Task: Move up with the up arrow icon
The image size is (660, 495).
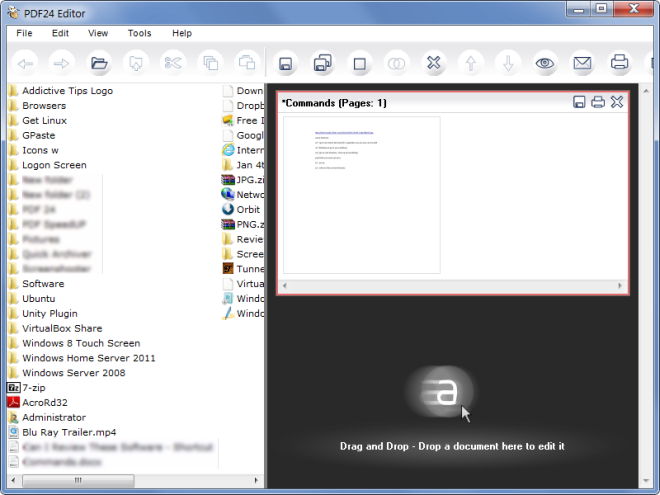Action: 471,64
